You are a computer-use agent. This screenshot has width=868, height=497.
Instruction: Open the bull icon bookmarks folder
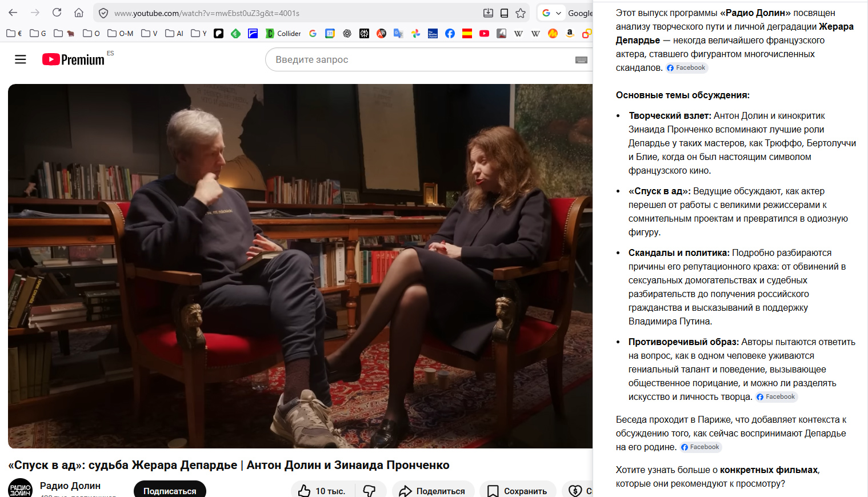tap(64, 33)
